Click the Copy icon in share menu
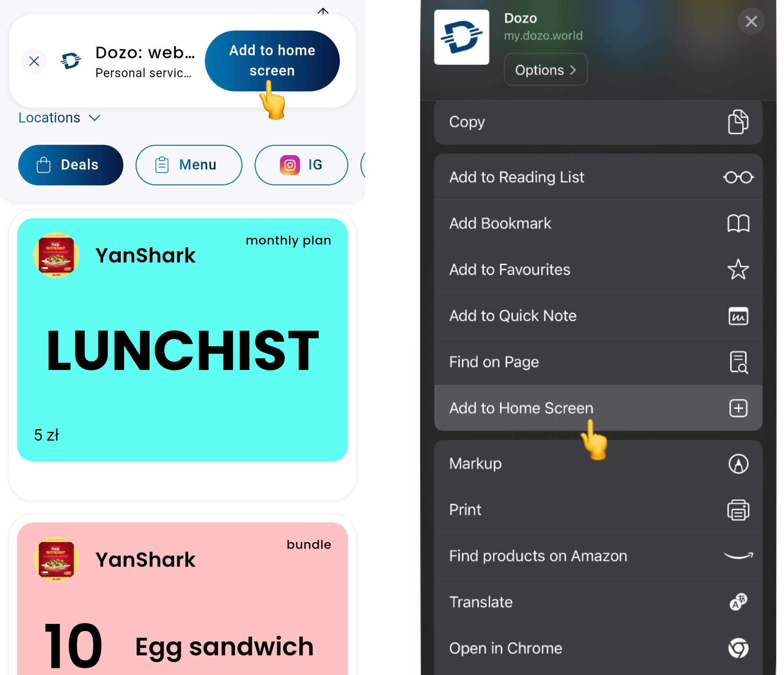This screenshot has height=675, width=784. (738, 121)
